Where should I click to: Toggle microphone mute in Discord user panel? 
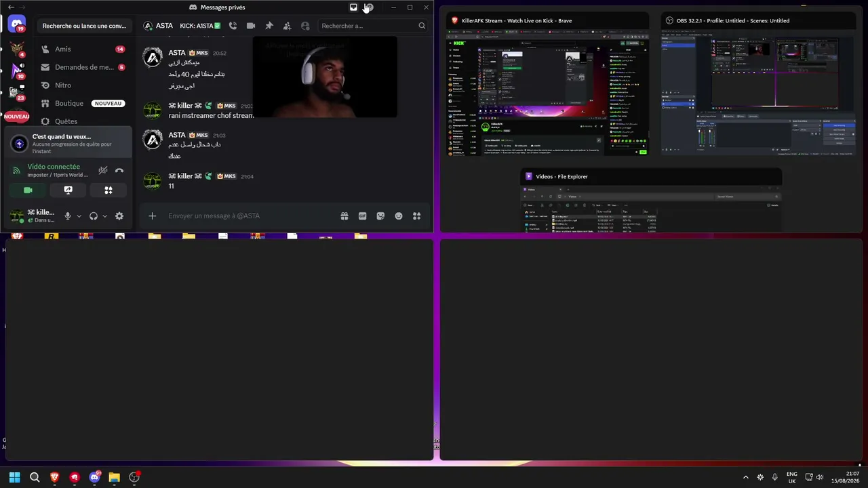click(x=67, y=216)
